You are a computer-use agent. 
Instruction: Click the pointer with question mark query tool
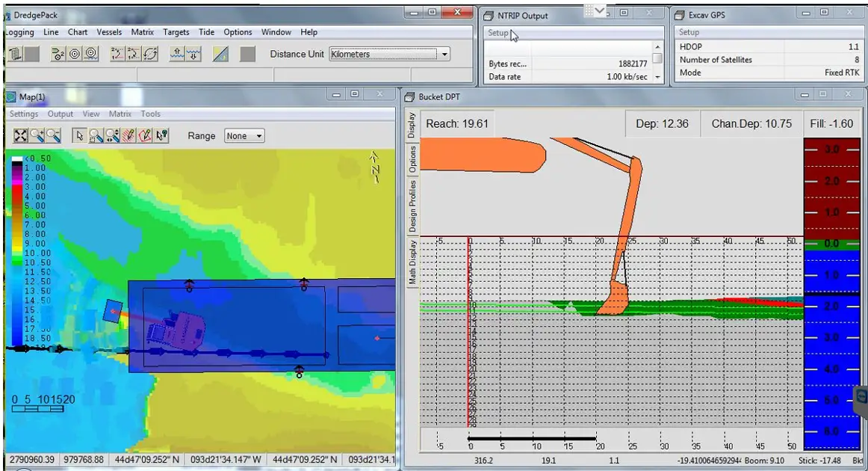(x=162, y=135)
